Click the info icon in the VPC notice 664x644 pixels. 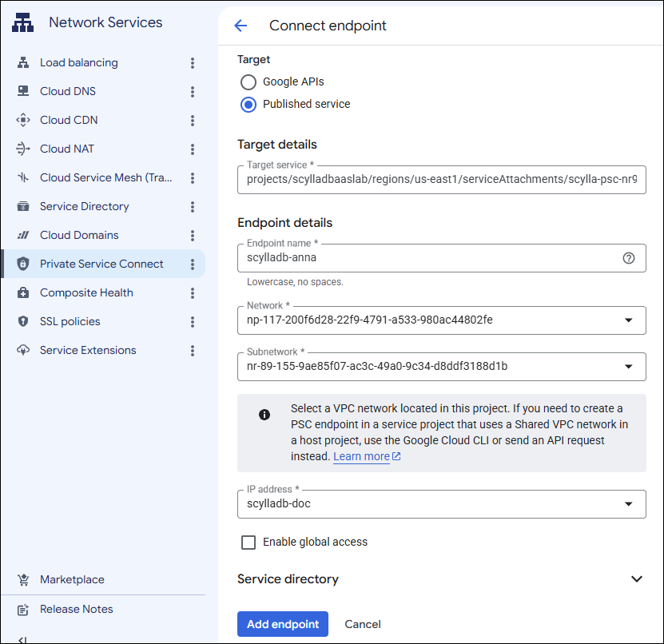click(x=264, y=415)
